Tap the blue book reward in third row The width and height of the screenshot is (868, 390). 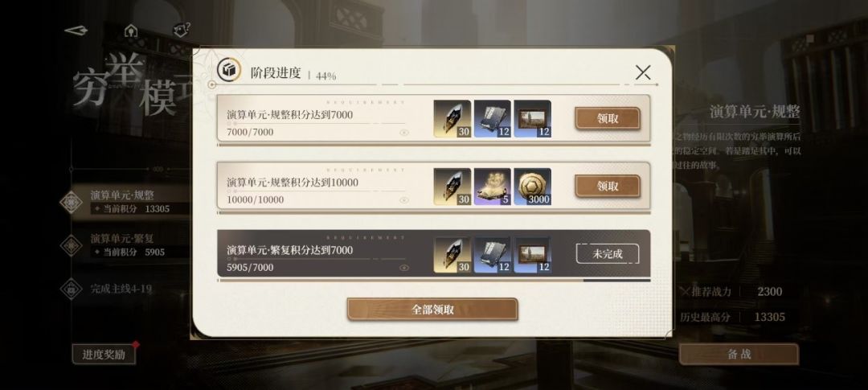pos(492,254)
